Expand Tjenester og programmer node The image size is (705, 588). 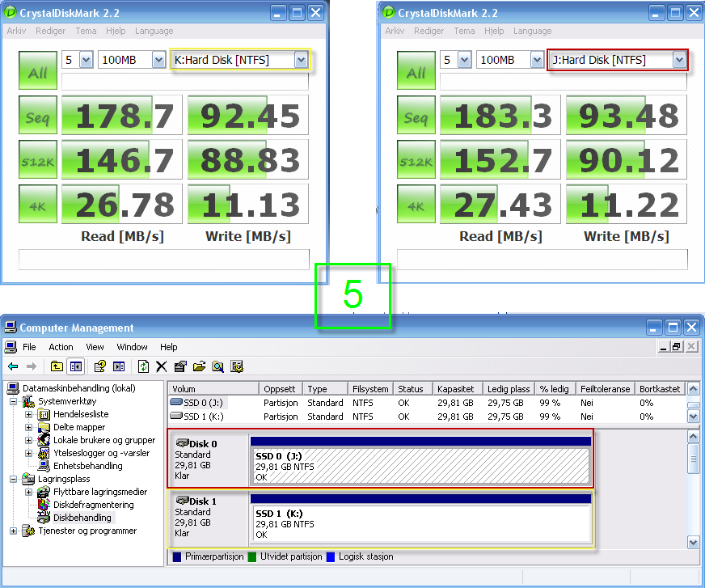tap(14, 531)
